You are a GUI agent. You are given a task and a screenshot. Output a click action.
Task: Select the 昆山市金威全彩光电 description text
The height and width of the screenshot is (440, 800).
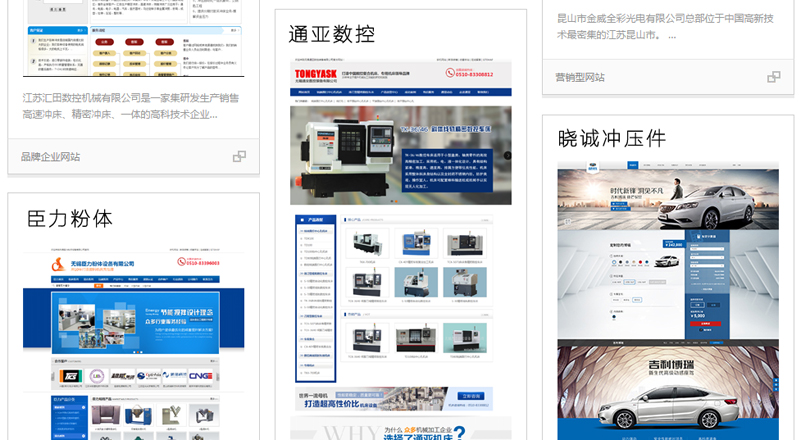[665, 27]
